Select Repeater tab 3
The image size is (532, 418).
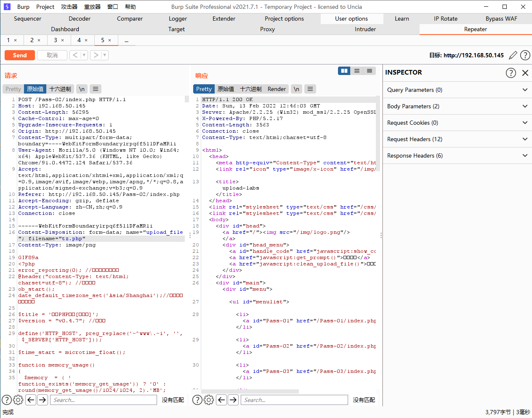[56, 40]
